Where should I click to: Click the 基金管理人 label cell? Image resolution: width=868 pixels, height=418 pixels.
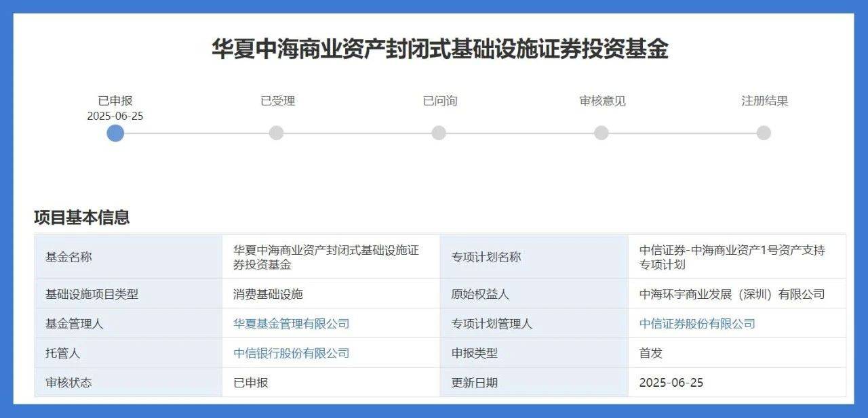point(128,324)
